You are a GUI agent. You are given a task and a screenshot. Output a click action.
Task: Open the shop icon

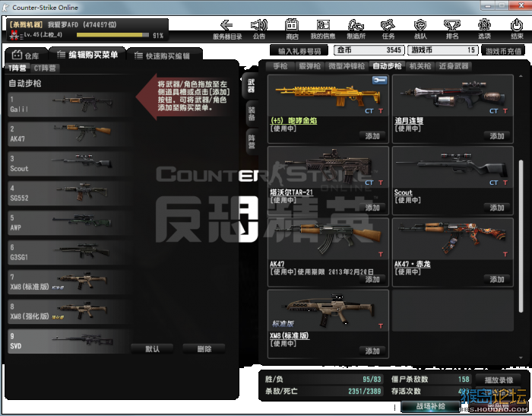tap(292, 25)
